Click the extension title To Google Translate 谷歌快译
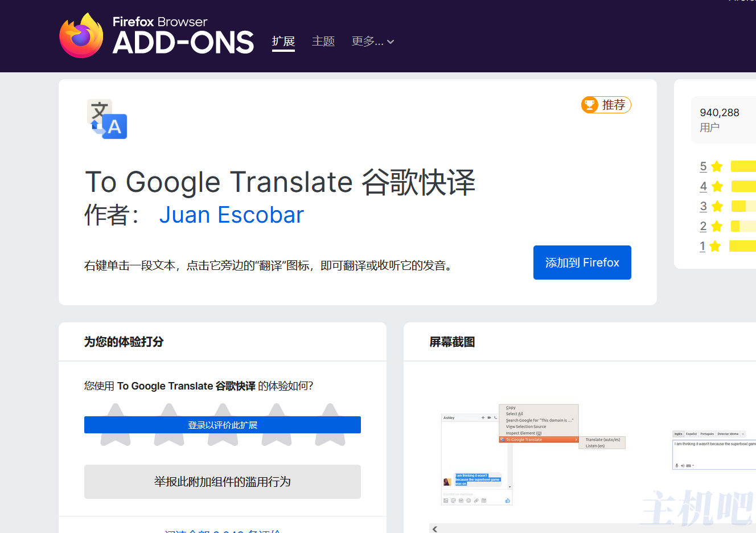Screen dimensions: 756x533 point(280,182)
